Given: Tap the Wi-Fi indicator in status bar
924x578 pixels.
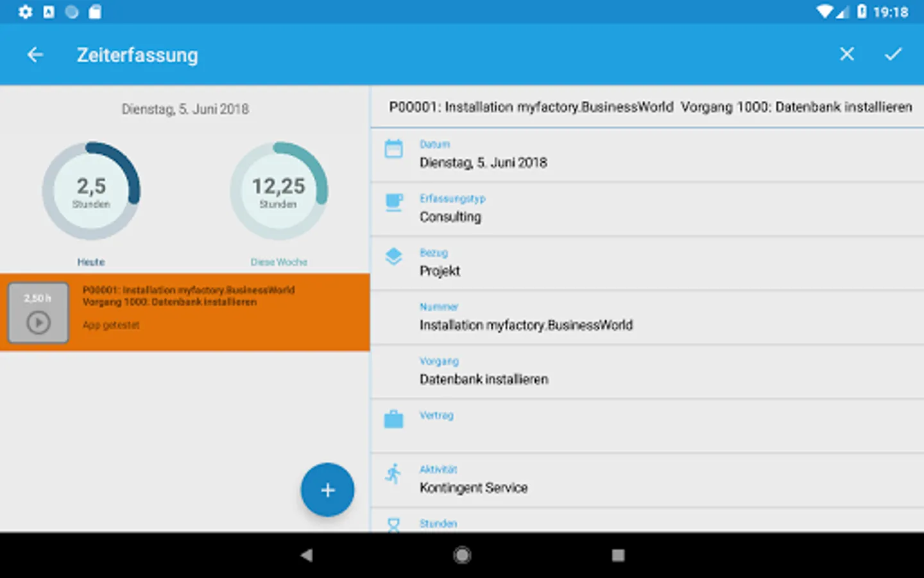Looking at the screenshot, I should click(x=825, y=12).
